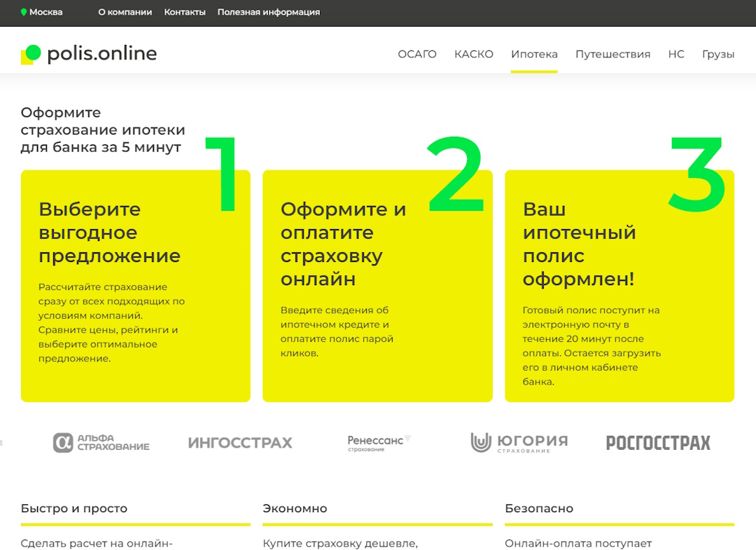The height and width of the screenshot is (550, 756).
Task: Select the Ипотека tab
Action: [x=534, y=54]
